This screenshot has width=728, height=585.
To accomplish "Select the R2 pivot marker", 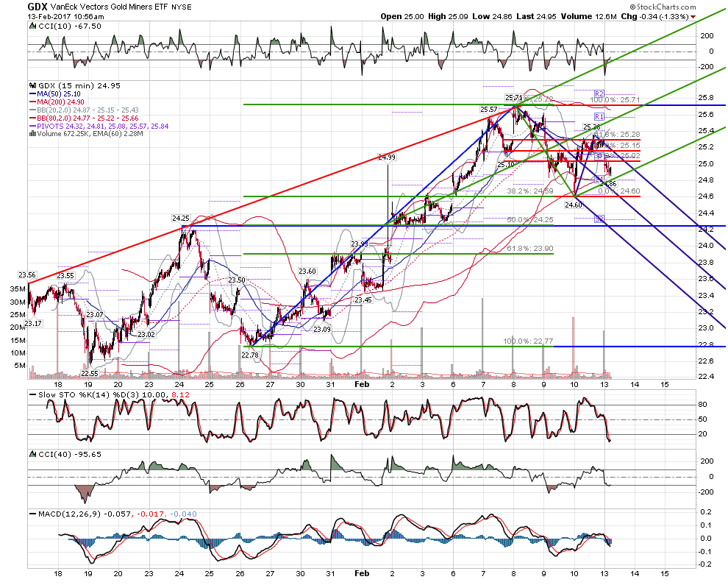I will coord(599,93).
